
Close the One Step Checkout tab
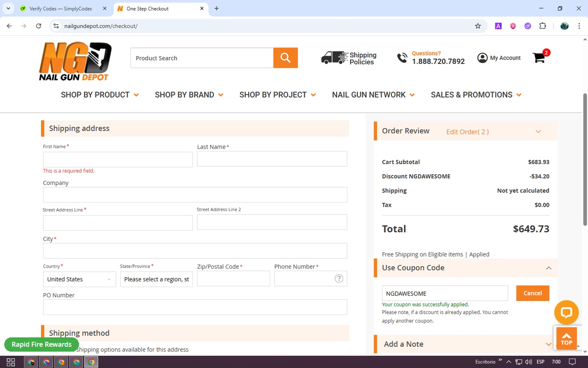coord(202,8)
